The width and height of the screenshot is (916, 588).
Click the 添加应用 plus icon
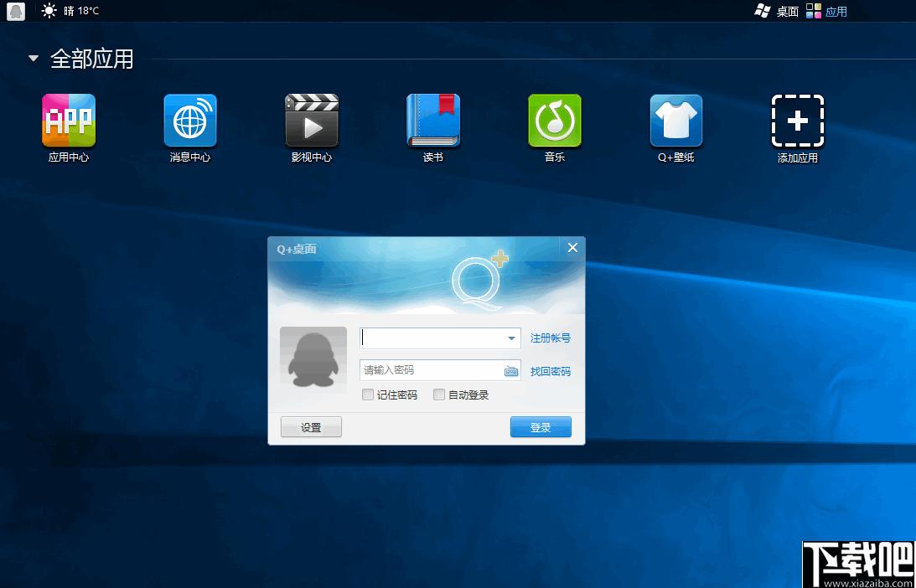(x=798, y=121)
